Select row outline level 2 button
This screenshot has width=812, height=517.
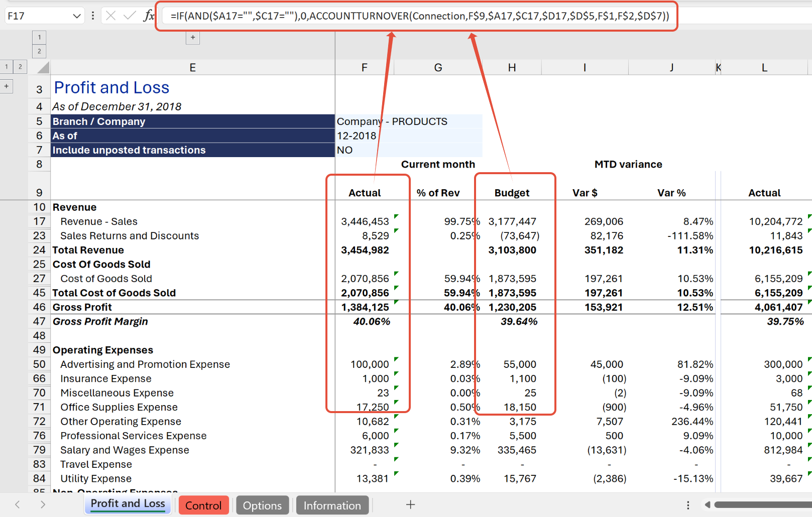[20, 67]
